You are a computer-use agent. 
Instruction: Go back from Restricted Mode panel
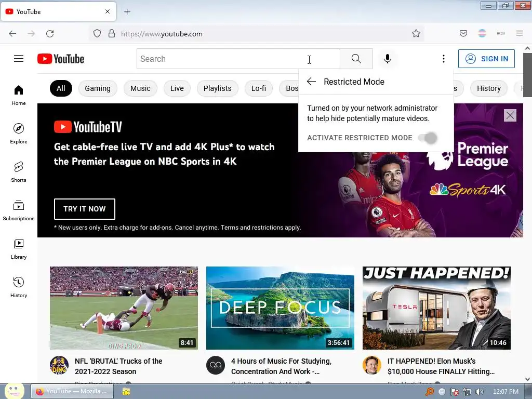[x=311, y=82]
